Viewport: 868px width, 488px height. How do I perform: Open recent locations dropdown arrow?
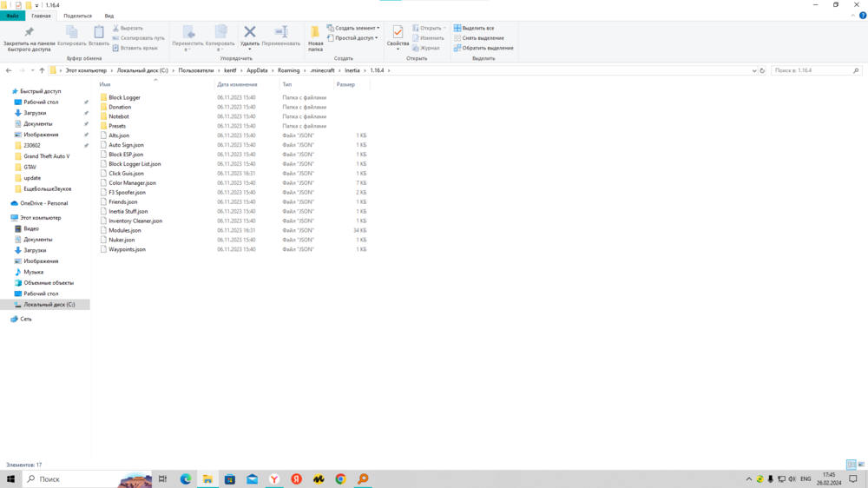click(x=32, y=70)
